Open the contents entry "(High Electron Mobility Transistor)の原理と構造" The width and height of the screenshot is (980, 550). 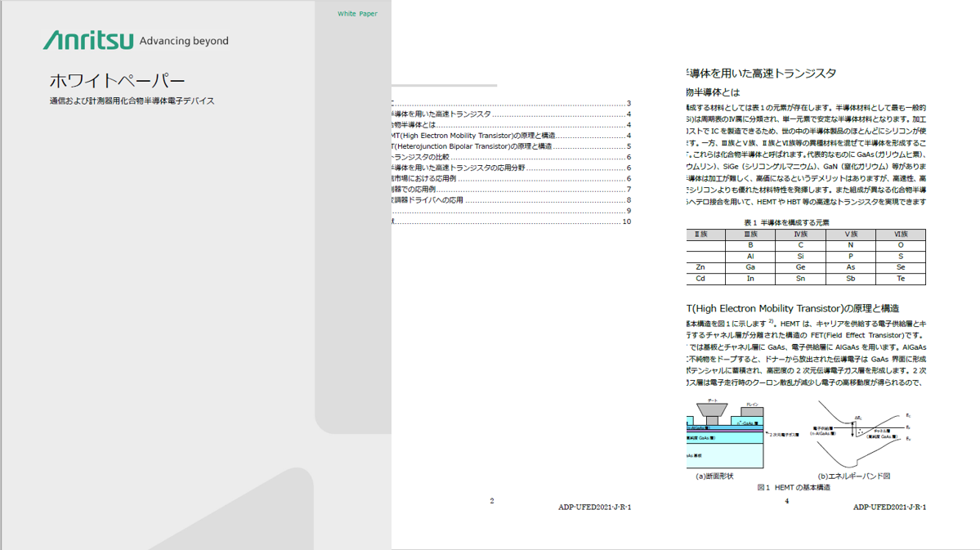pos(477,136)
